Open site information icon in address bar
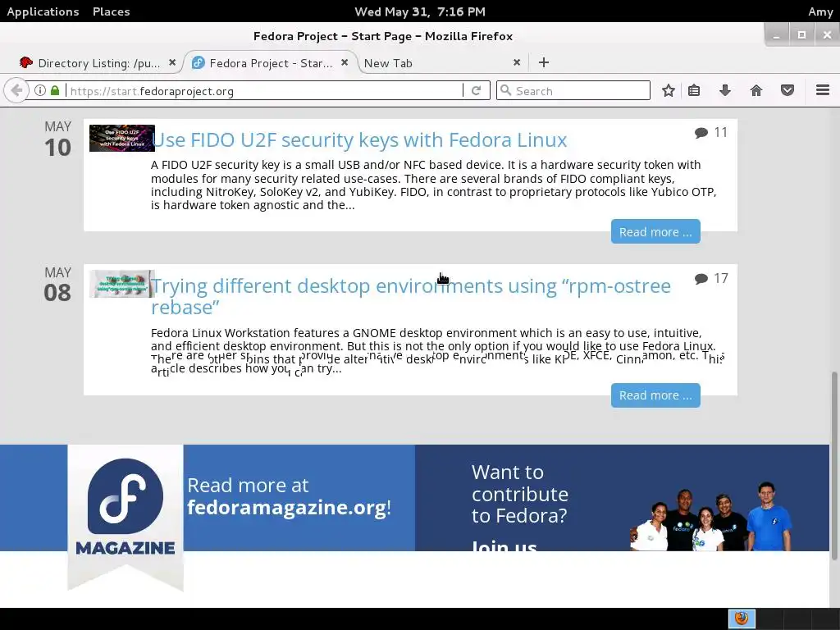The height and width of the screenshot is (630, 840). [40, 90]
